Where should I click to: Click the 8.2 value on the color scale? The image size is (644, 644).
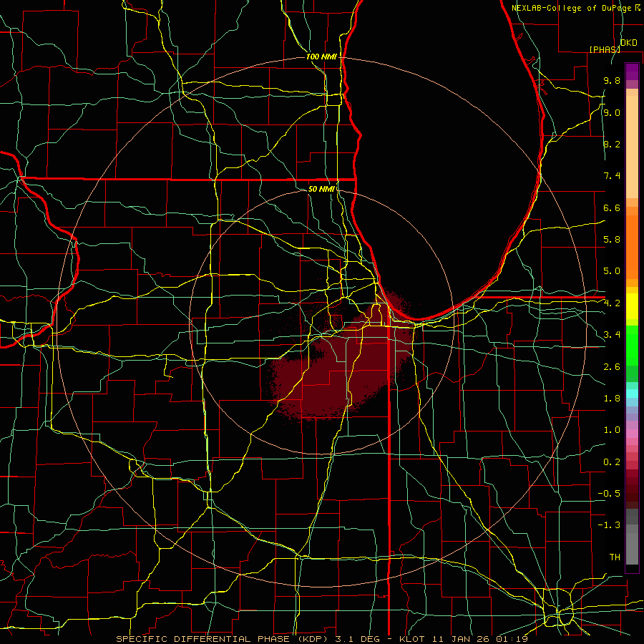[x=612, y=144]
